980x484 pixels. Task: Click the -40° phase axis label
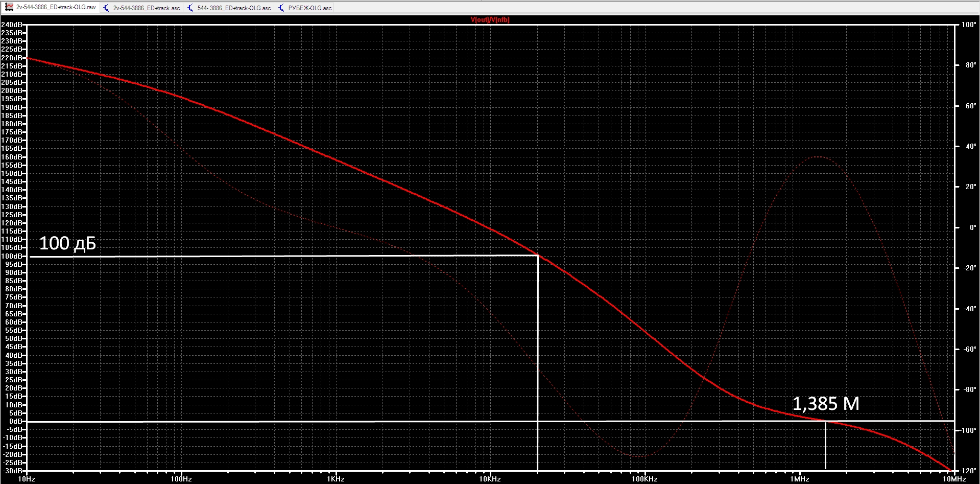pos(969,309)
